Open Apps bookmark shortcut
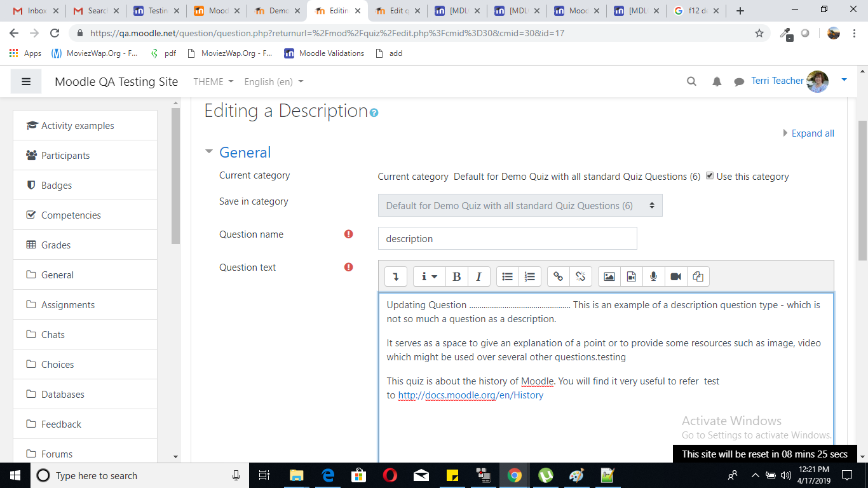 pos(25,53)
